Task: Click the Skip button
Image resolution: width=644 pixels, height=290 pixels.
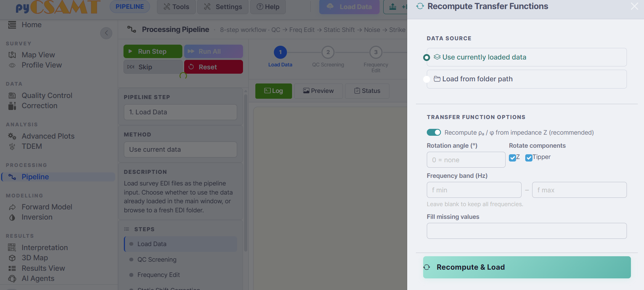Action: (153, 67)
